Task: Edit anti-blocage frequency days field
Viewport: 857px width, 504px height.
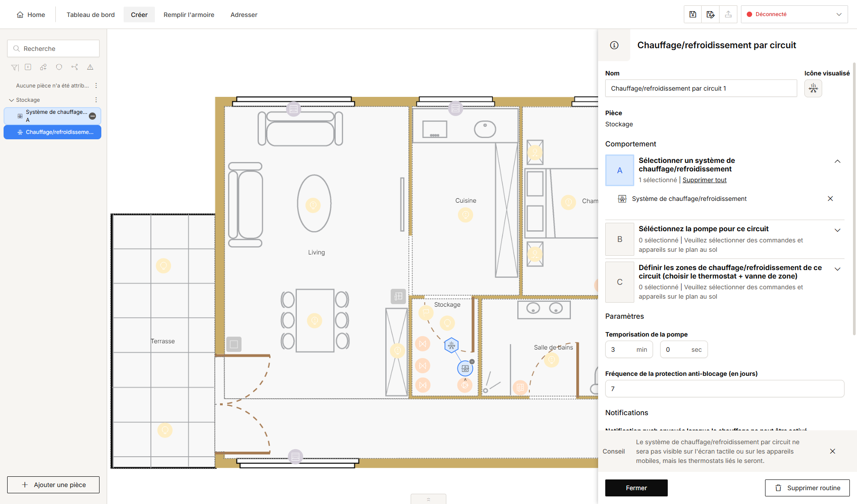Action: (724, 389)
